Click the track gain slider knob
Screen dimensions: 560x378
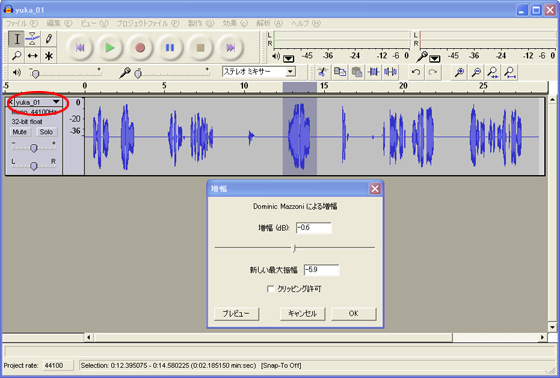click(34, 148)
